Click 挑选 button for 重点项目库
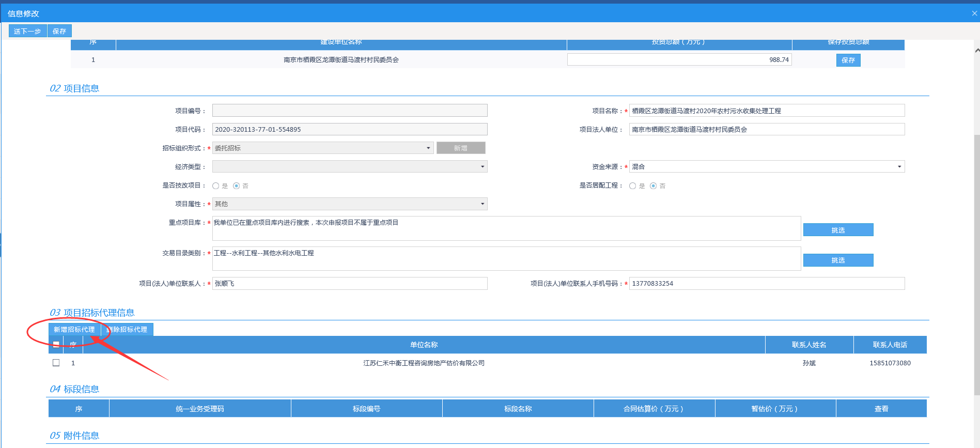980x448 pixels. (x=838, y=230)
